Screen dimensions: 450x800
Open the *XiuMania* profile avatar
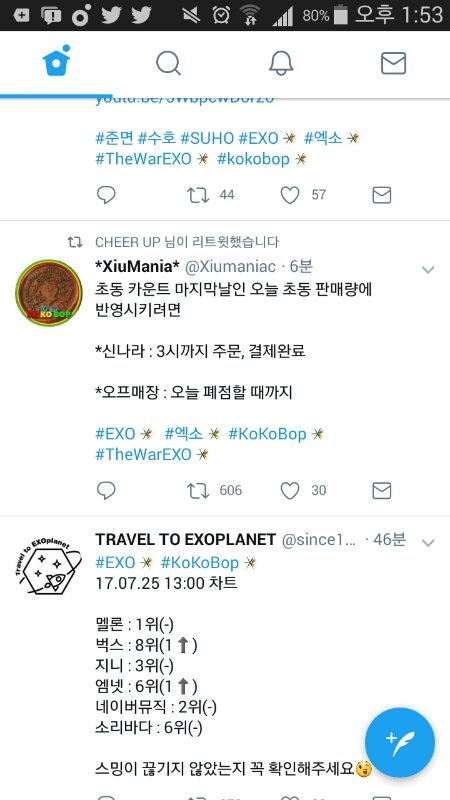[x=49, y=293]
